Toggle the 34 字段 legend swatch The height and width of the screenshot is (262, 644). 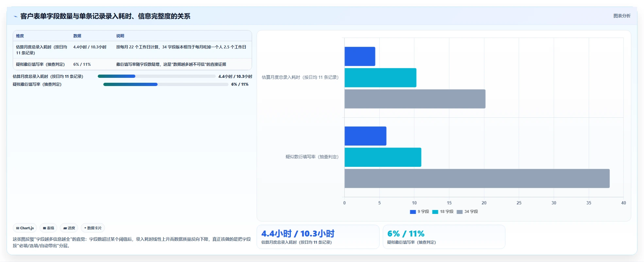pos(460,212)
